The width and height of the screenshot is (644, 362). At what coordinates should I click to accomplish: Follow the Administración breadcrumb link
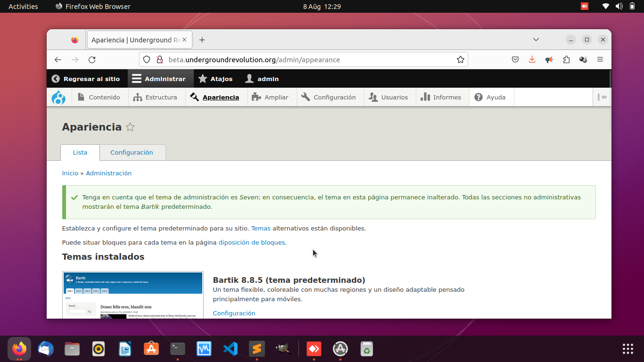pyautogui.click(x=108, y=173)
